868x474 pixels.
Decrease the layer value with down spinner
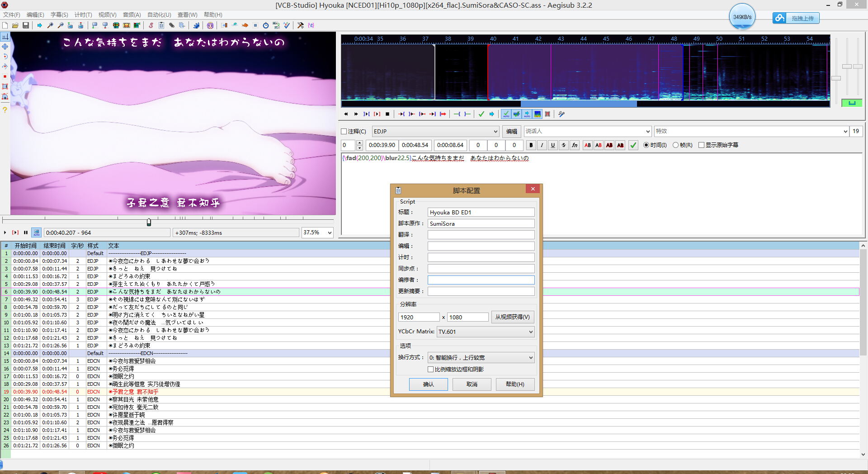(359, 147)
